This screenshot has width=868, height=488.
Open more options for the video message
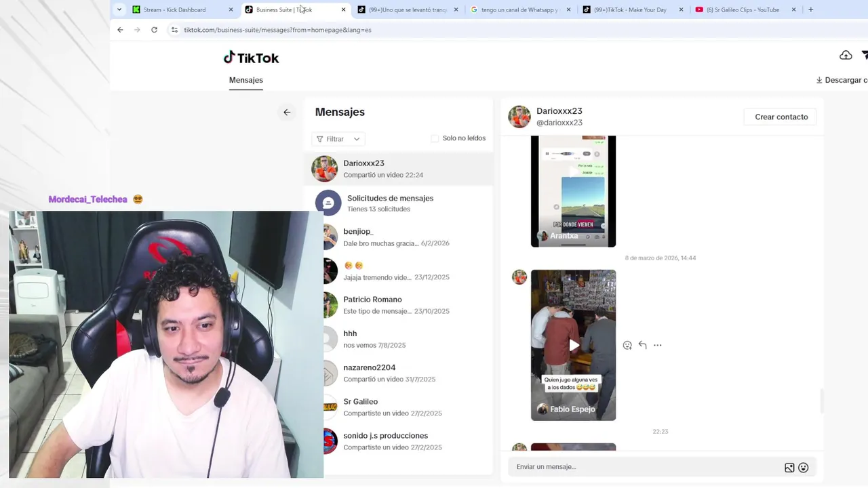pyautogui.click(x=657, y=345)
